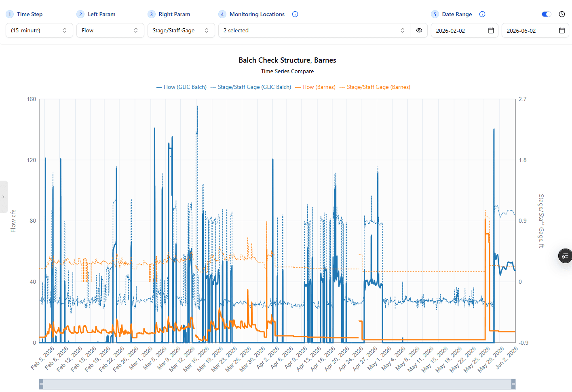Open calendar for end date 2026-06-02

[x=562, y=30]
